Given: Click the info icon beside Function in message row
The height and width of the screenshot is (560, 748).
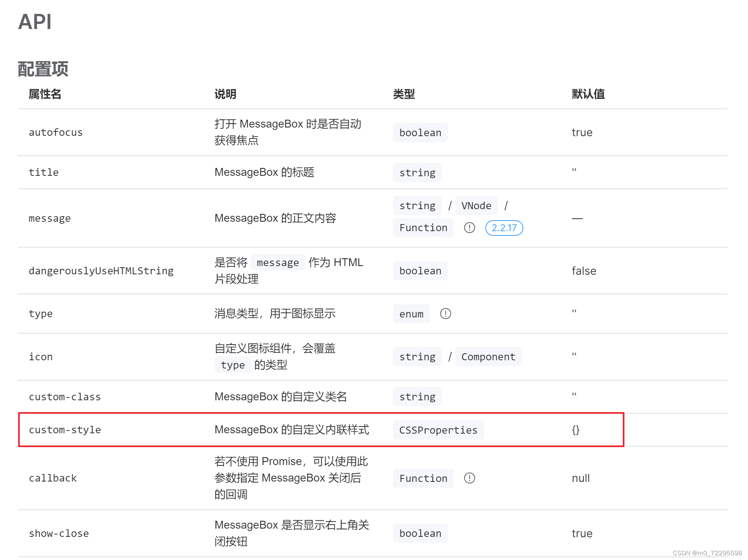Looking at the screenshot, I should point(470,228).
